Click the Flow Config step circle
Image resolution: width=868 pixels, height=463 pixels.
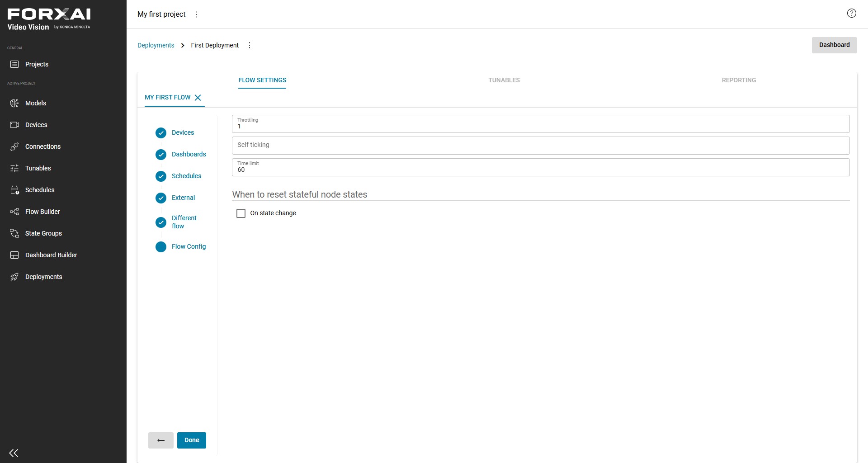click(x=161, y=247)
